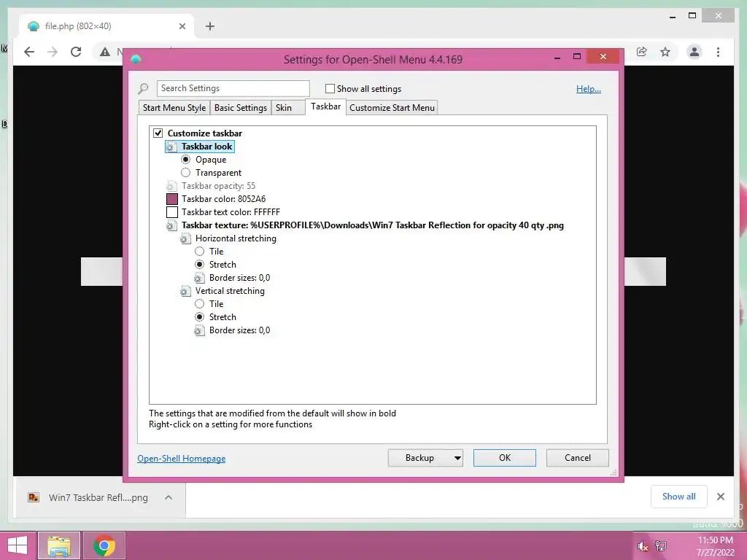Go back in Chrome using the back arrow

29,52
